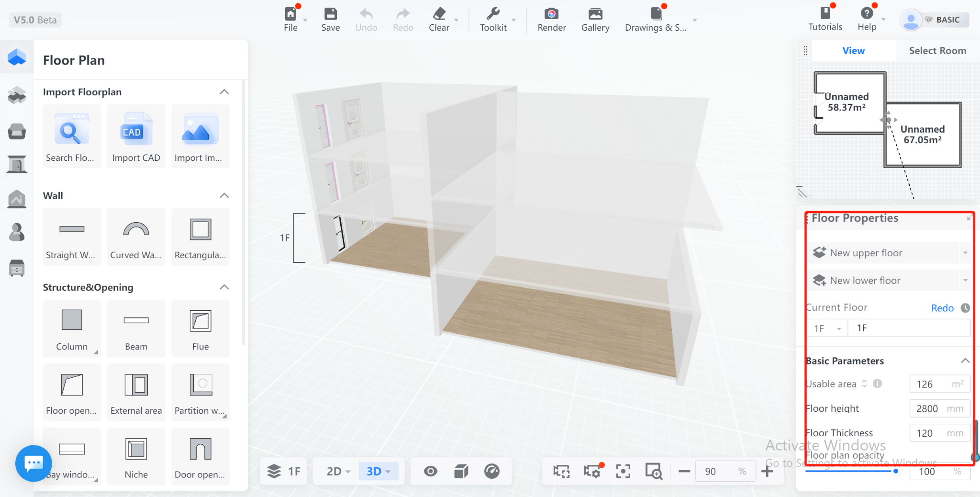Switch to the Select Room tab
The image size is (980, 497).
[x=937, y=51]
